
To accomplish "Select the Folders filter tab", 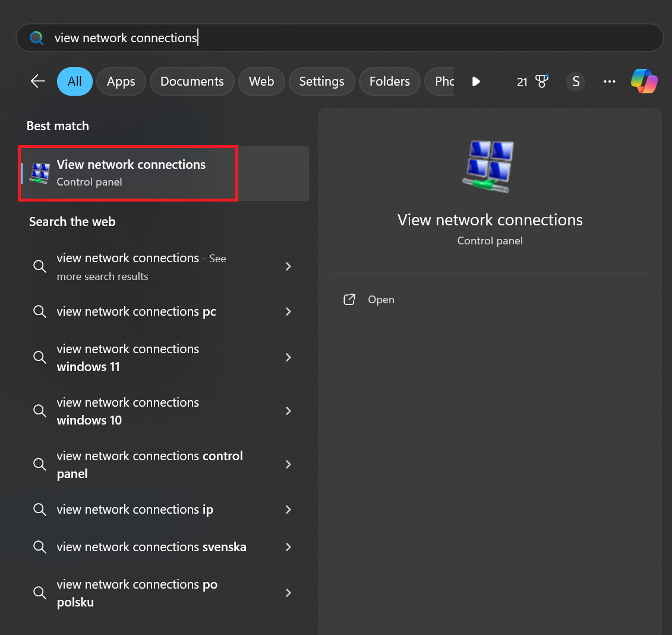I will click(x=389, y=81).
